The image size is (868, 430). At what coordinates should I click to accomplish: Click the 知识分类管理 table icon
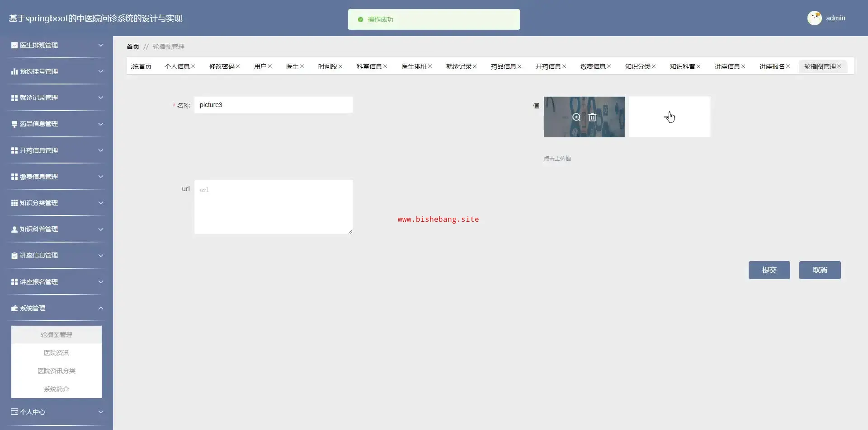tap(14, 203)
